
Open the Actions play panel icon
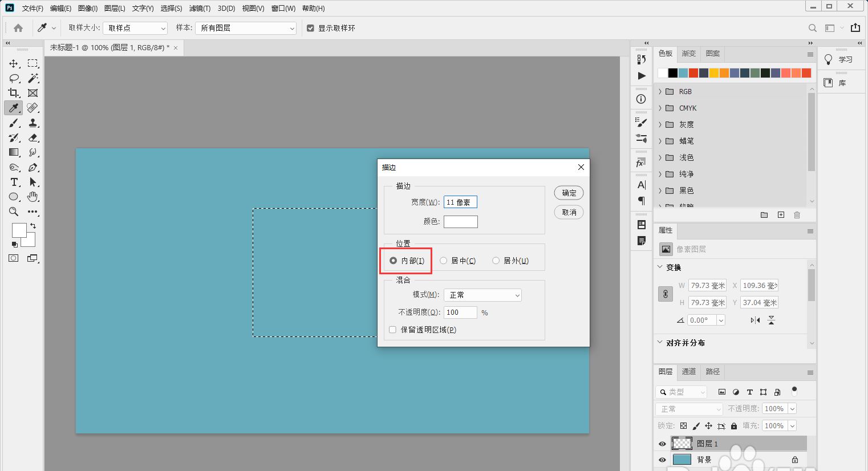tap(642, 76)
